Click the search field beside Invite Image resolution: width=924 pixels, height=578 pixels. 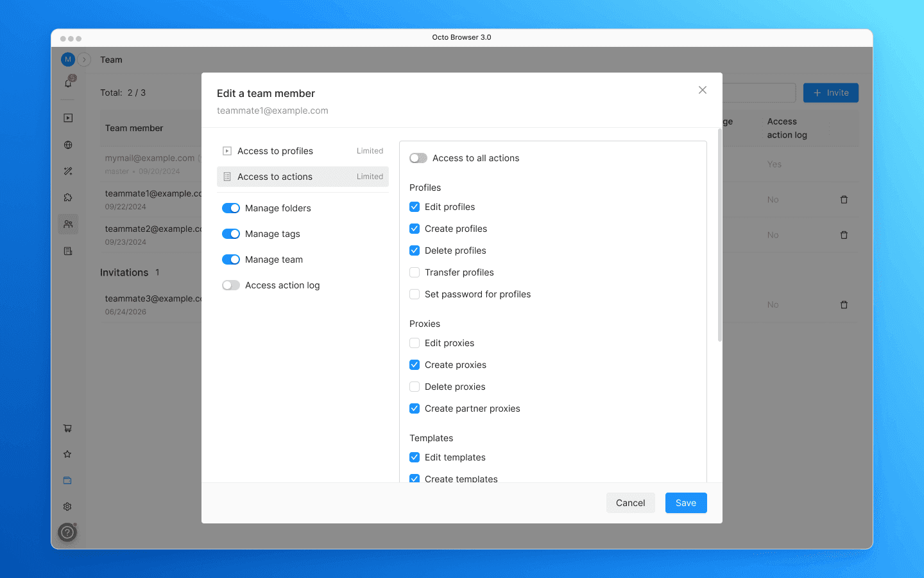click(759, 93)
